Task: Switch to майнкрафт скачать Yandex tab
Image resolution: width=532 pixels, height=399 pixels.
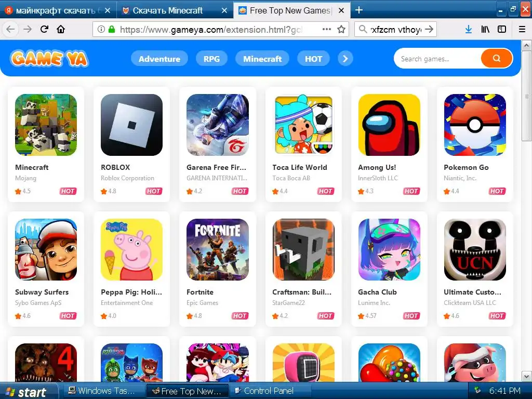Action: [56, 10]
